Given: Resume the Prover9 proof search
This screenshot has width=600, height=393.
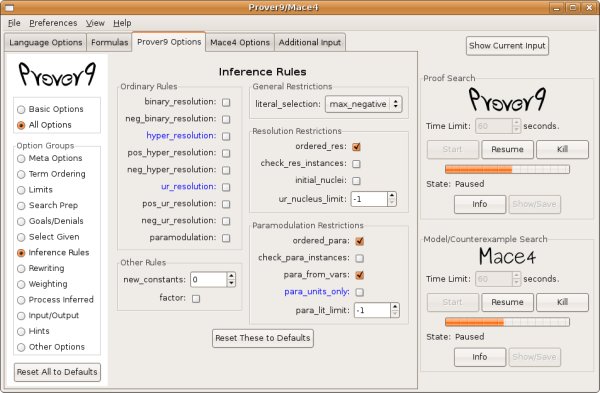Looking at the screenshot, I should point(507,149).
